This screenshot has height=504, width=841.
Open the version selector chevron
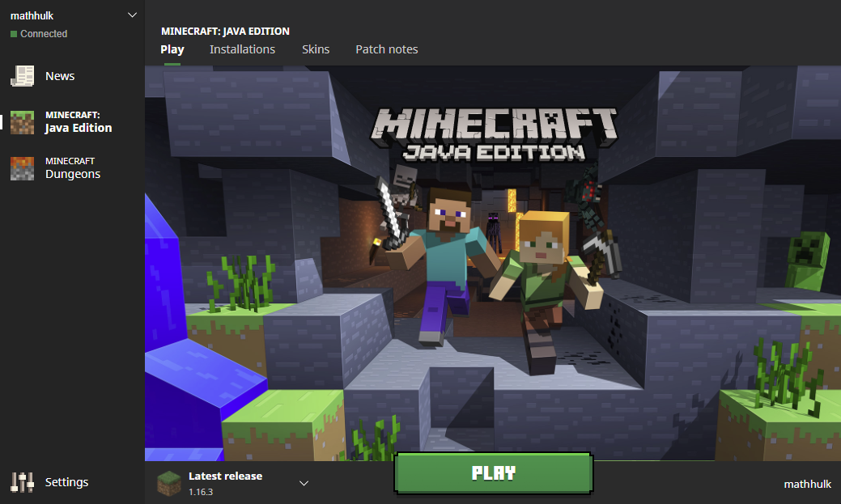point(304,483)
